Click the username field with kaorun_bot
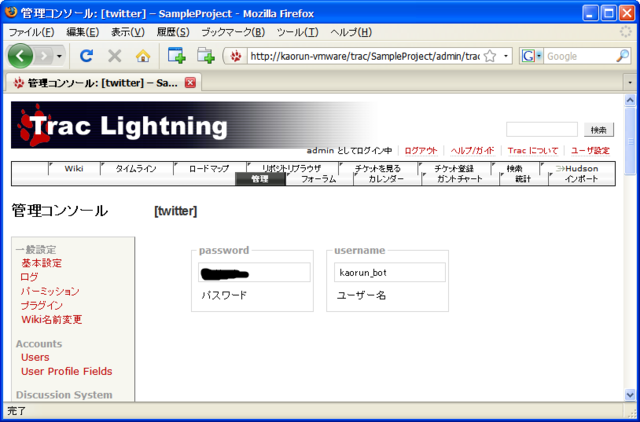 [390, 272]
